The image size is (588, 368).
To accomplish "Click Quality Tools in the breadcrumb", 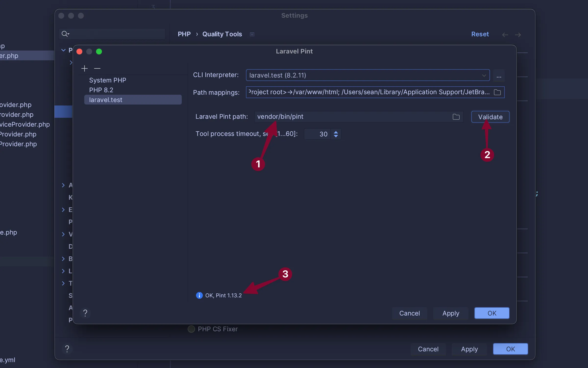I will (222, 34).
